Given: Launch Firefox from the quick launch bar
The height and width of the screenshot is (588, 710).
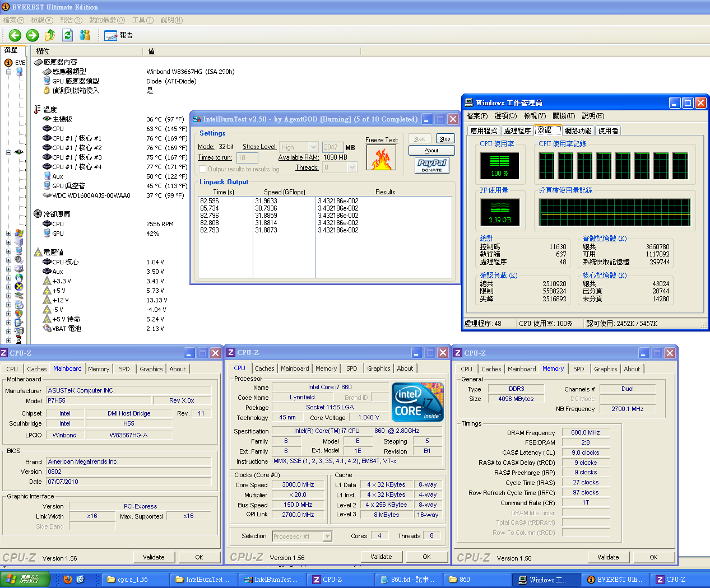Looking at the screenshot, I should click(68, 580).
